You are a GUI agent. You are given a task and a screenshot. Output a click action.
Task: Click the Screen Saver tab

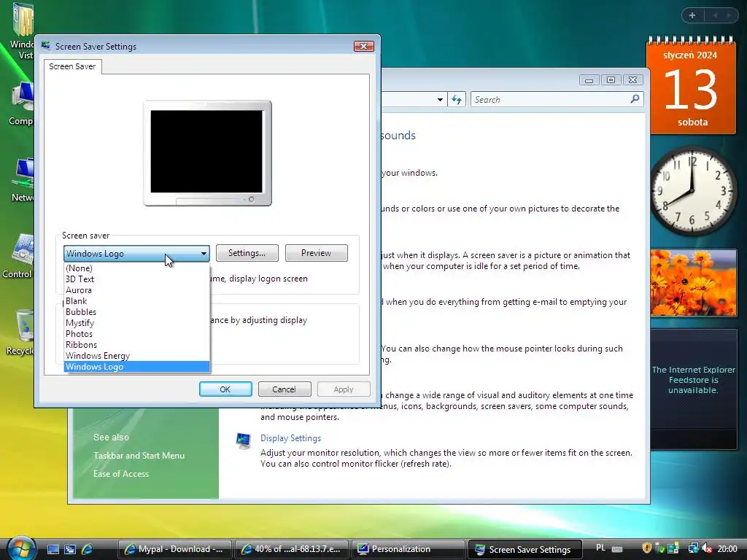point(72,66)
